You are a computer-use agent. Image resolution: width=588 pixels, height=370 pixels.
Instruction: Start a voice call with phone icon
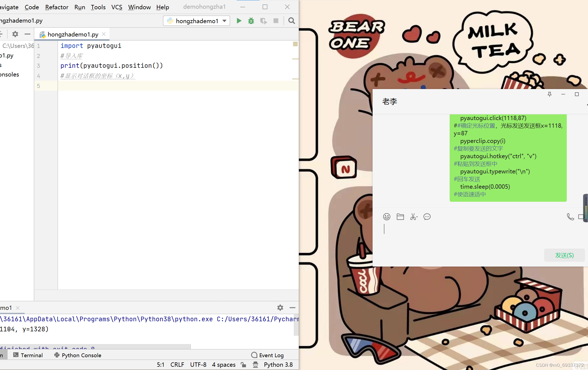click(x=570, y=217)
